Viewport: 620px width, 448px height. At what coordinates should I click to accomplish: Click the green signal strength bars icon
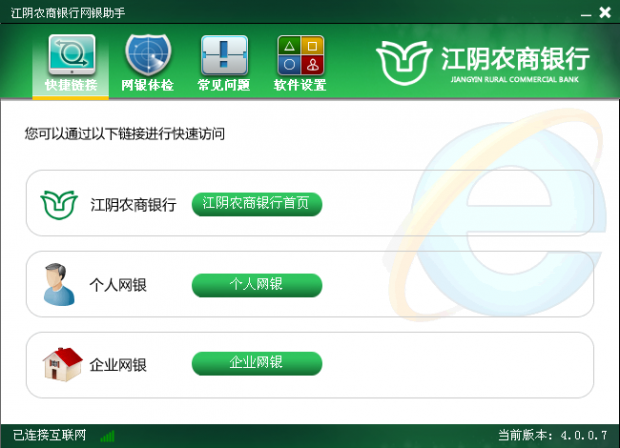coord(108,436)
